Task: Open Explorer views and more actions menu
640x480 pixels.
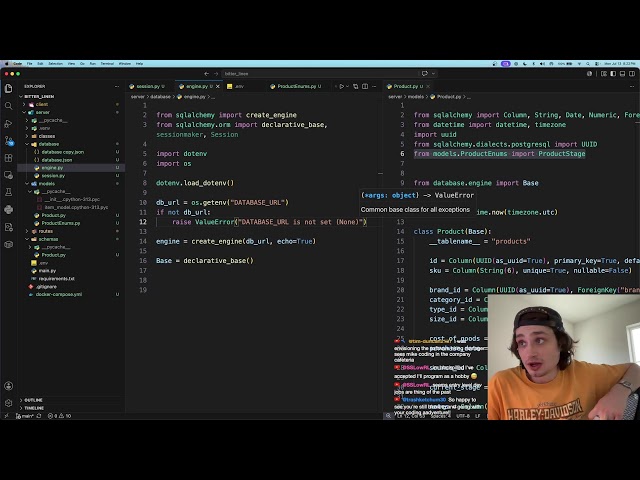Action: (x=117, y=87)
